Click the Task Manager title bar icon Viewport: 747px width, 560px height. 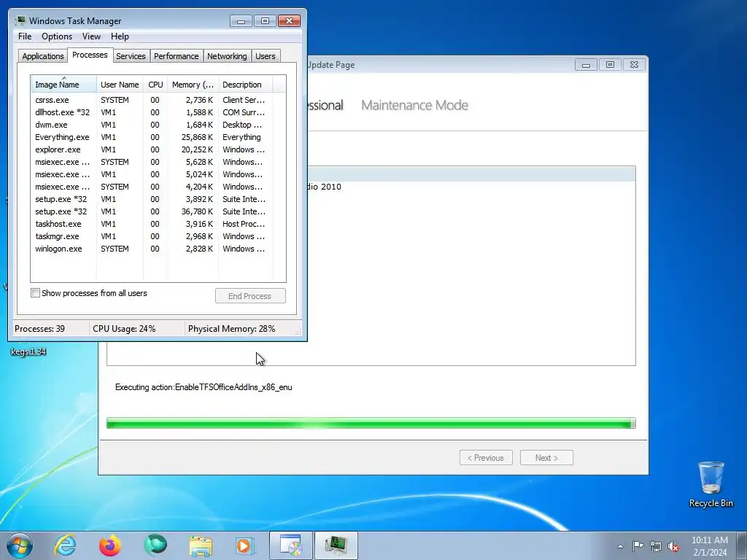pos(20,20)
